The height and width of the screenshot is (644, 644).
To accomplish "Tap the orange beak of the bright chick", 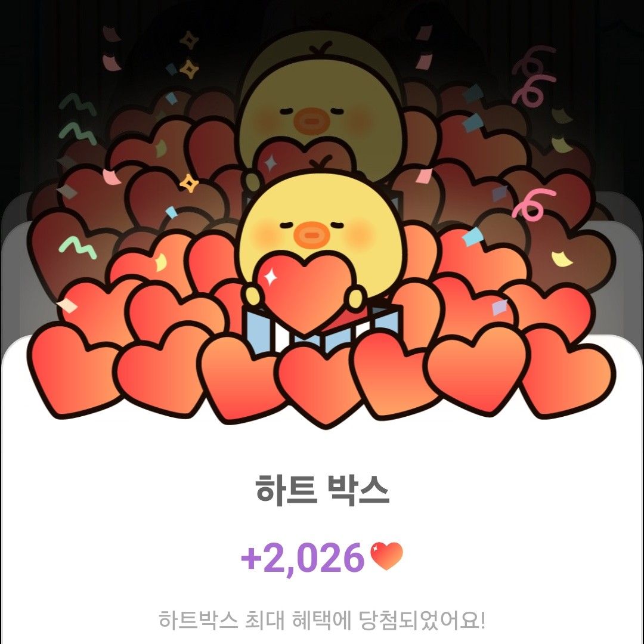I will [311, 234].
